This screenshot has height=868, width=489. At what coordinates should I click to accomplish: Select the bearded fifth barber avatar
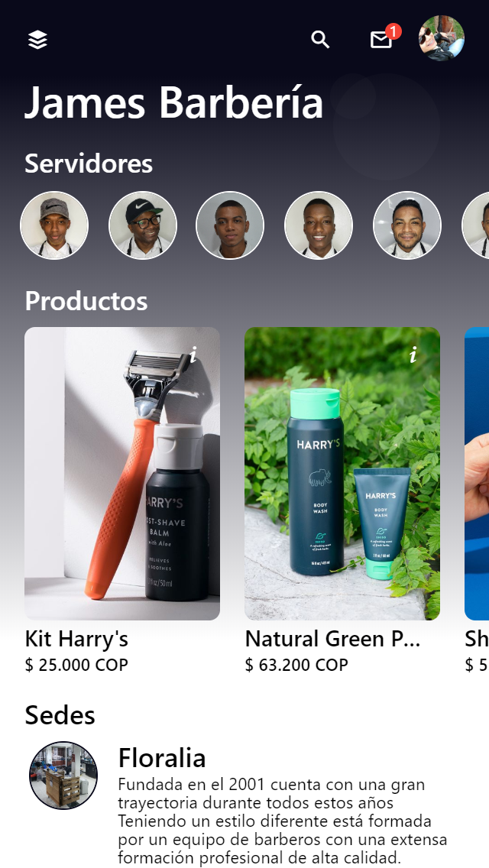click(407, 225)
